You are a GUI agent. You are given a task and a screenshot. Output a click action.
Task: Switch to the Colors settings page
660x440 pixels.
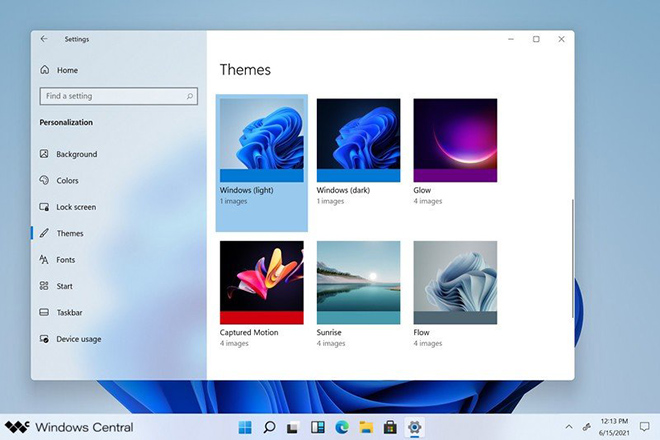(x=67, y=181)
